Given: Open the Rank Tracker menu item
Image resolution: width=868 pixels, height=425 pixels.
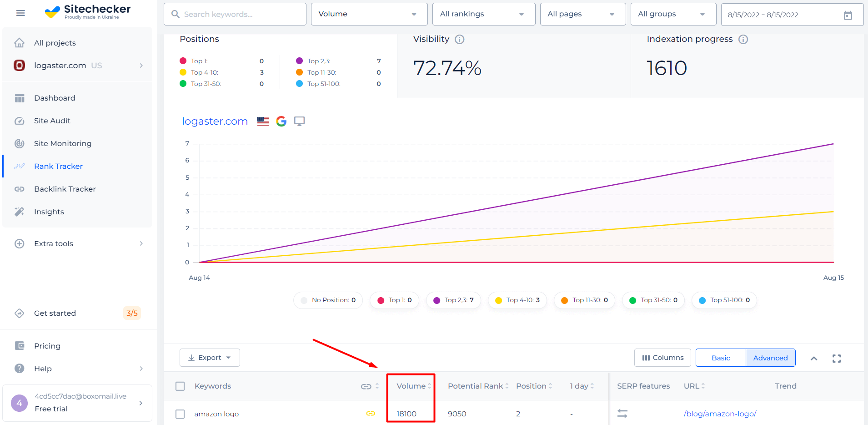Looking at the screenshot, I should point(77,166).
